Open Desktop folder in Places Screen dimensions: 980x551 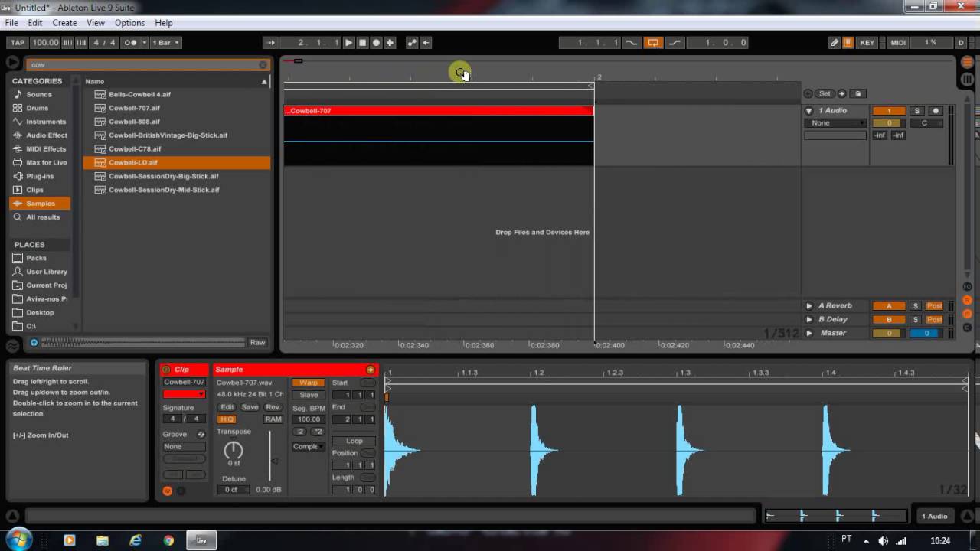[x=40, y=312]
